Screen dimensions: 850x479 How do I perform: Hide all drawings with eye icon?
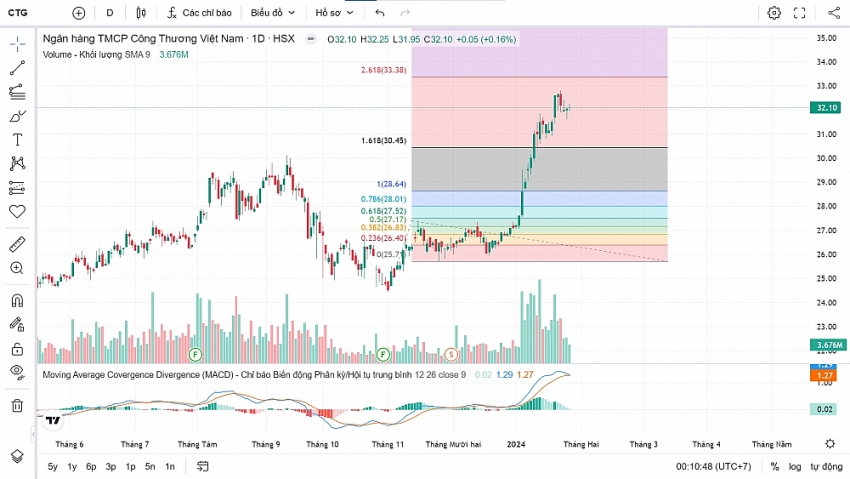pos(17,372)
